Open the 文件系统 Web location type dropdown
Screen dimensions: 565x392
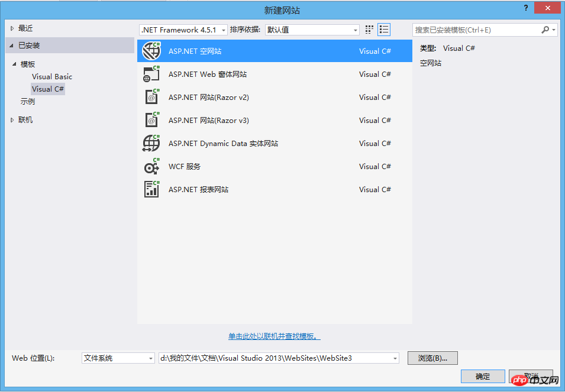(118, 358)
